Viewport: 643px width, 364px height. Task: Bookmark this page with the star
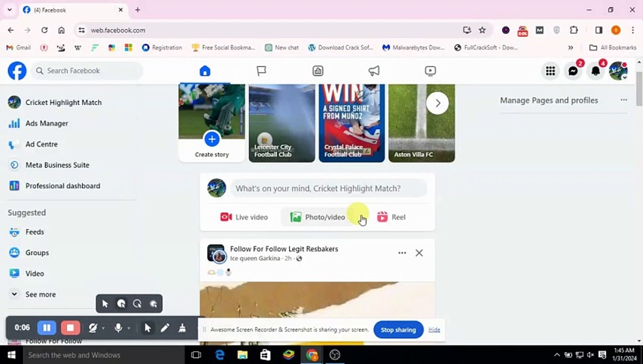(482, 30)
